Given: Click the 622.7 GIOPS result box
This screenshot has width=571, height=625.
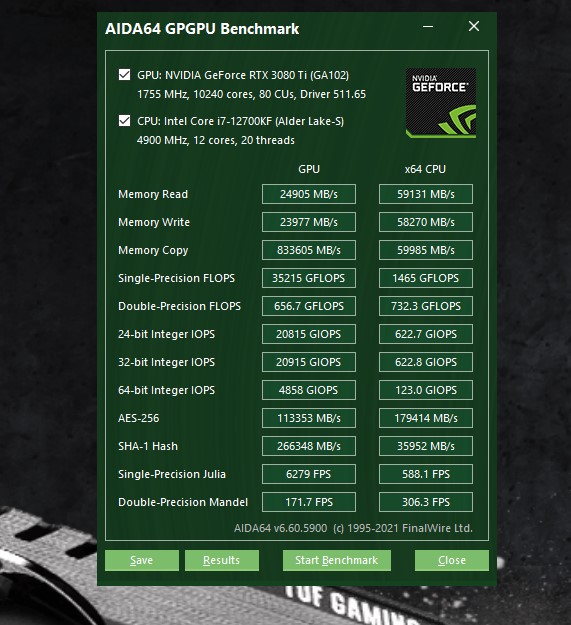Looking at the screenshot, I should (x=426, y=334).
